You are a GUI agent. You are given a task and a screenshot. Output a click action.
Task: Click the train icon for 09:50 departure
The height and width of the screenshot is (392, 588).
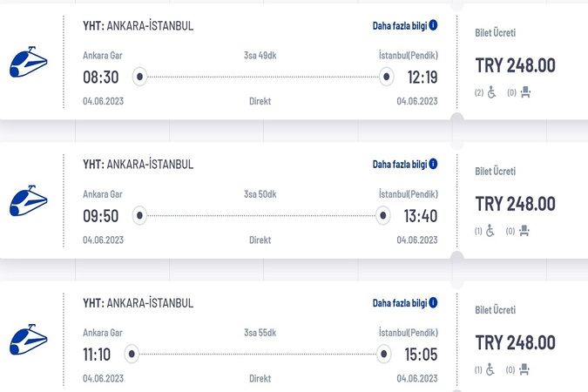point(29,200)
